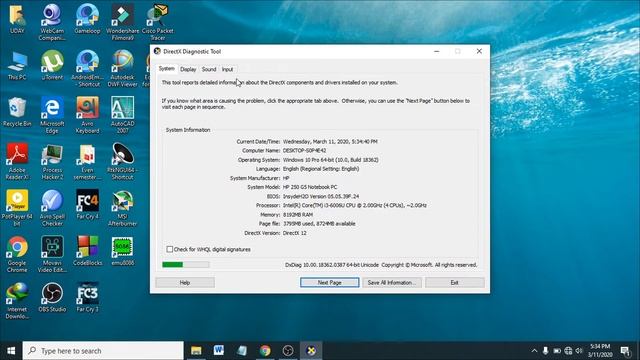Launch PotPlayer 64 bit shortcut
Screen dimensions: 640x360
click(17, 208)
